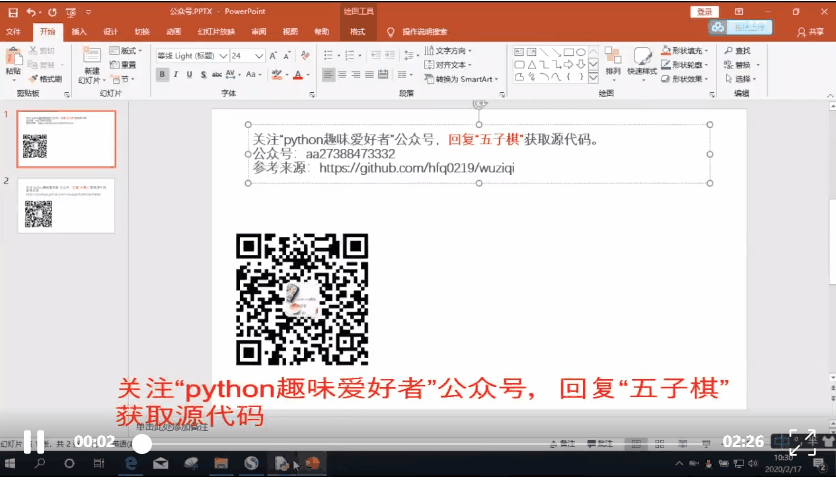
Task: Toggle strikethrough (abc) formatting
Action: [x=216, y=74]
